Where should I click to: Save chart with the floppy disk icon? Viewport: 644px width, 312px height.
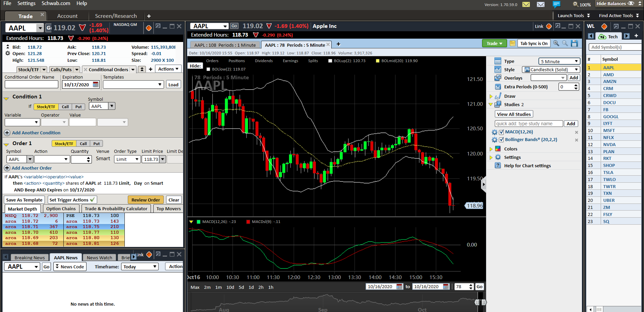[x=575, y=43]
